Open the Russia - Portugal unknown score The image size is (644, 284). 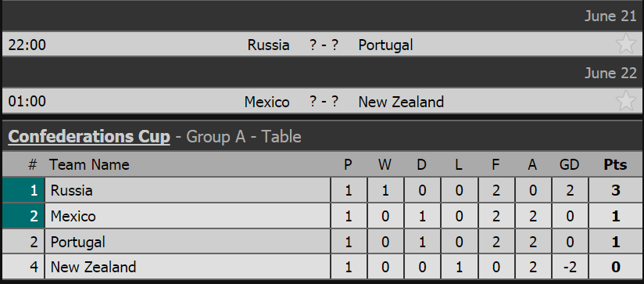[x=324, y=45]
